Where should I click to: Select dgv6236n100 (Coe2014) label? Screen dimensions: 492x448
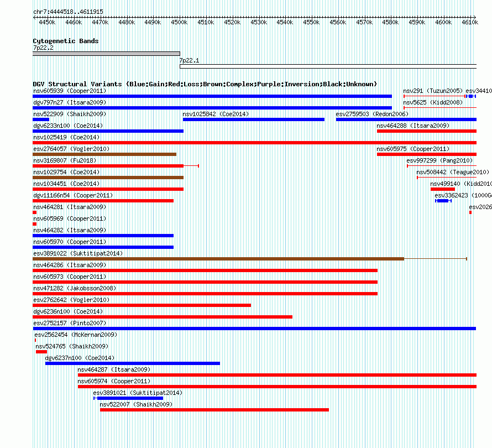point(68,312)
